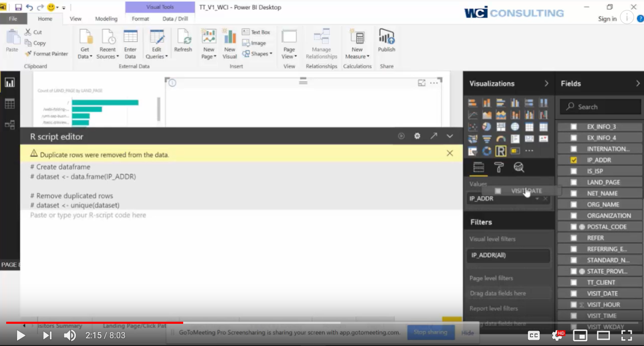Choose the pie chart visualization
The width and height of the screenshot is (644, 346).
(x=487, y=127)
